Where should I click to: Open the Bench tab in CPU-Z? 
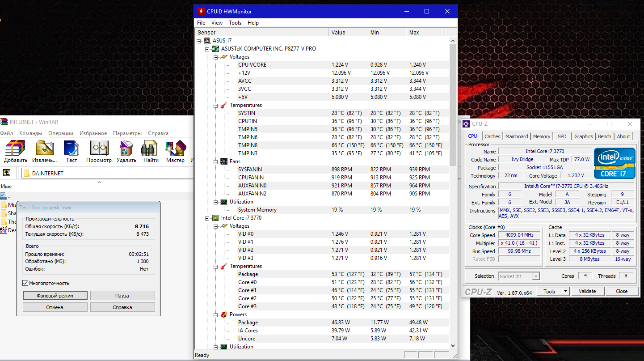pyautogui.click(x=605, y=136)
